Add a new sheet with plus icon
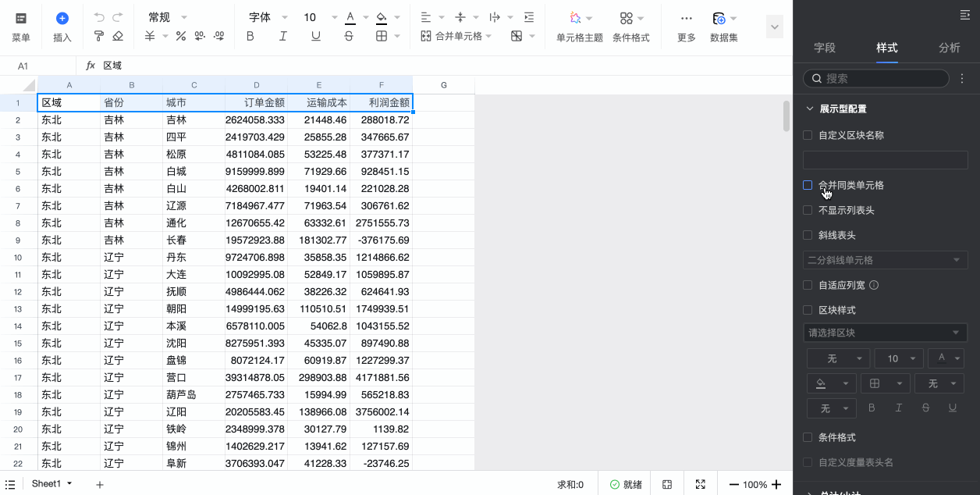This screenshot has height=495, width=980. coord(100,485)
